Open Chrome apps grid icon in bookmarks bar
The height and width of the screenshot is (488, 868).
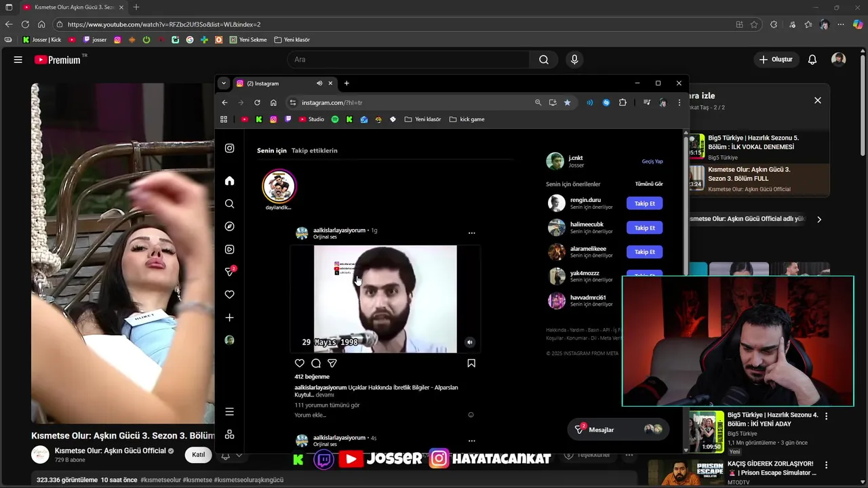coord(224,119)
